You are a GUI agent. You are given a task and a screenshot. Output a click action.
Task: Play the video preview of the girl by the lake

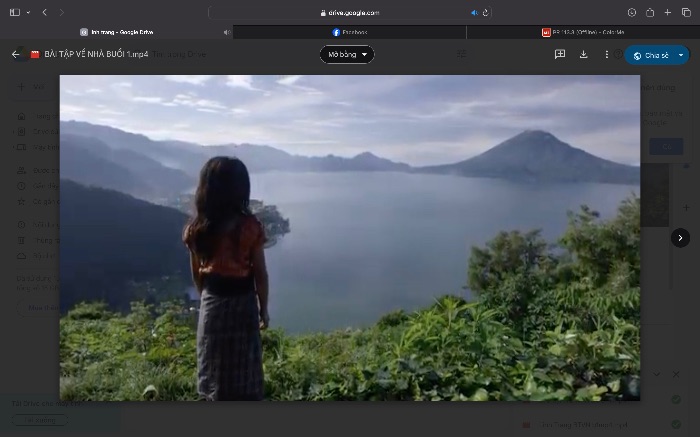pyautogui.click(x=350, y=237)
